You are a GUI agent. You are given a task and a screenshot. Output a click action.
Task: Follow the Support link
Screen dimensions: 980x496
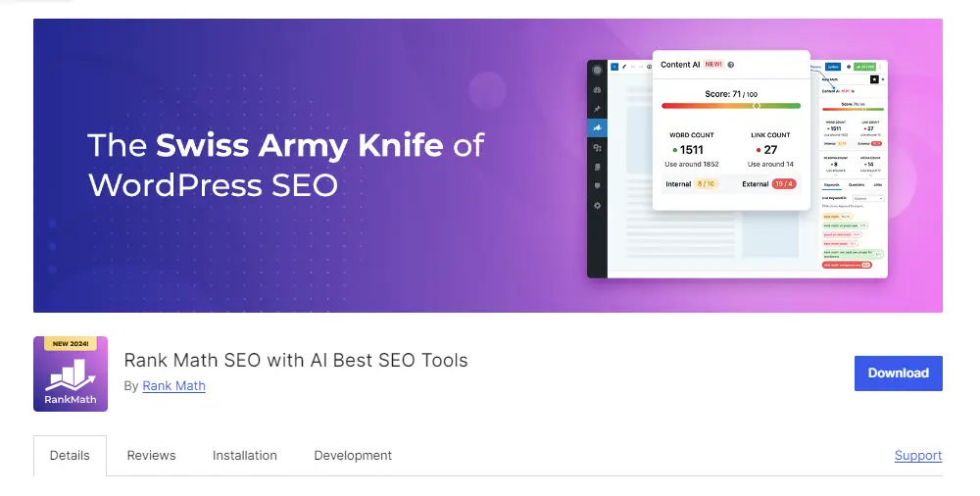coord(918,456)
